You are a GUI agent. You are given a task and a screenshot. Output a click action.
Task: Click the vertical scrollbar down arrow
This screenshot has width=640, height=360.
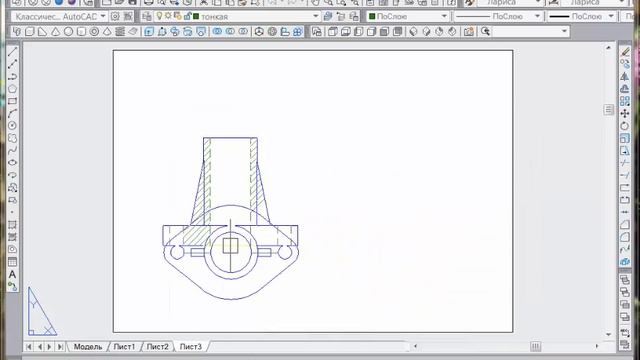[x=608, y=335]
